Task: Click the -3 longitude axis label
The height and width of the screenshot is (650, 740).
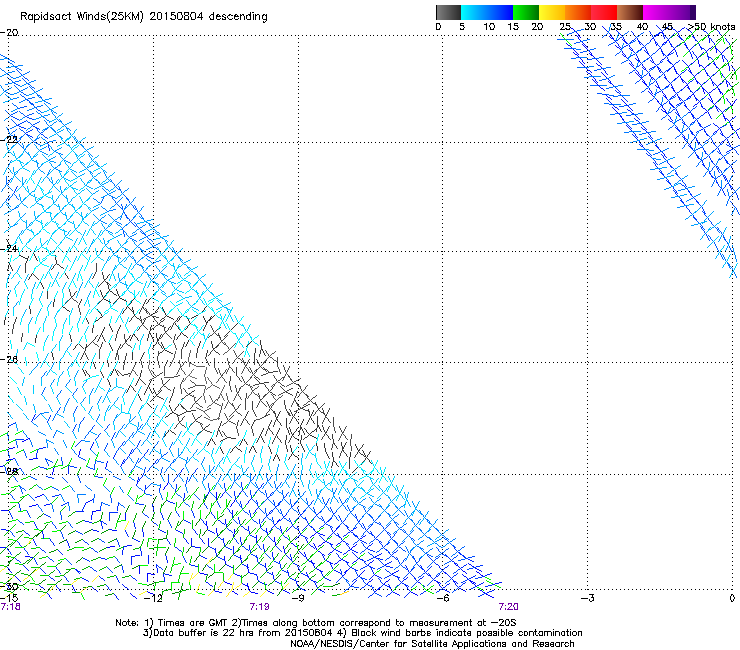Action: pos(587,598)
